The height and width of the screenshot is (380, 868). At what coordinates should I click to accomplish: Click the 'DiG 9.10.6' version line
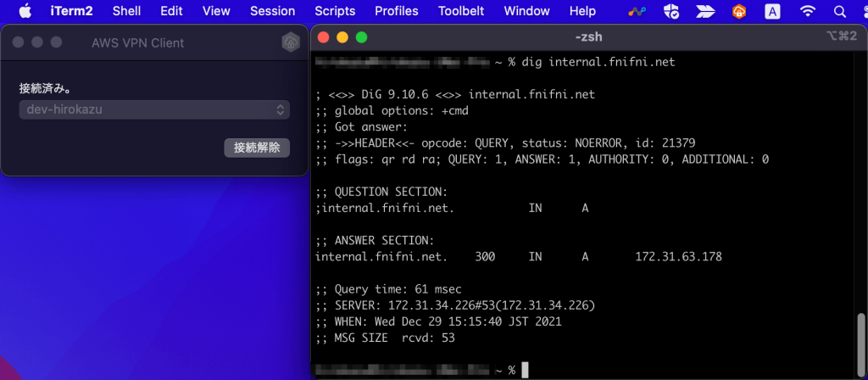455,95
